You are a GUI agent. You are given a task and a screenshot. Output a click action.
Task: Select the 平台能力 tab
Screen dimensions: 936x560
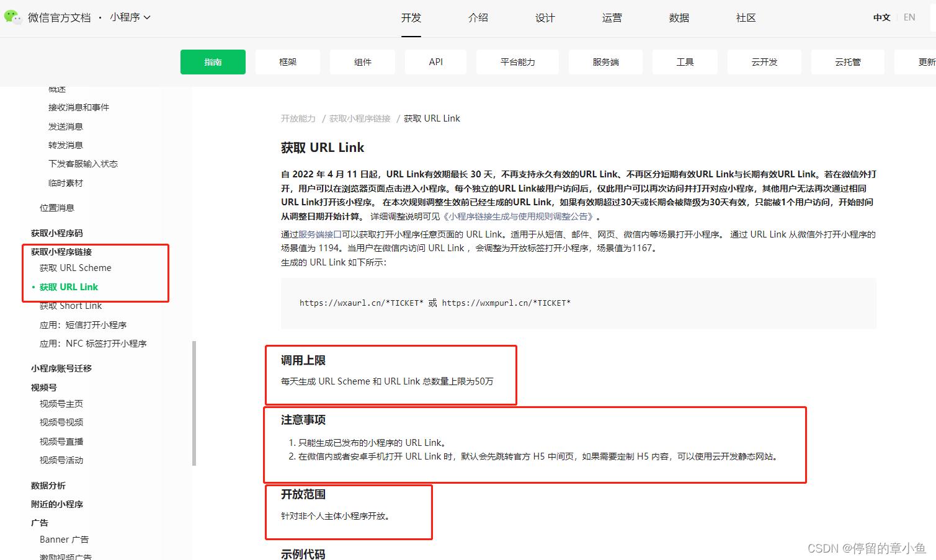point(518,62)
